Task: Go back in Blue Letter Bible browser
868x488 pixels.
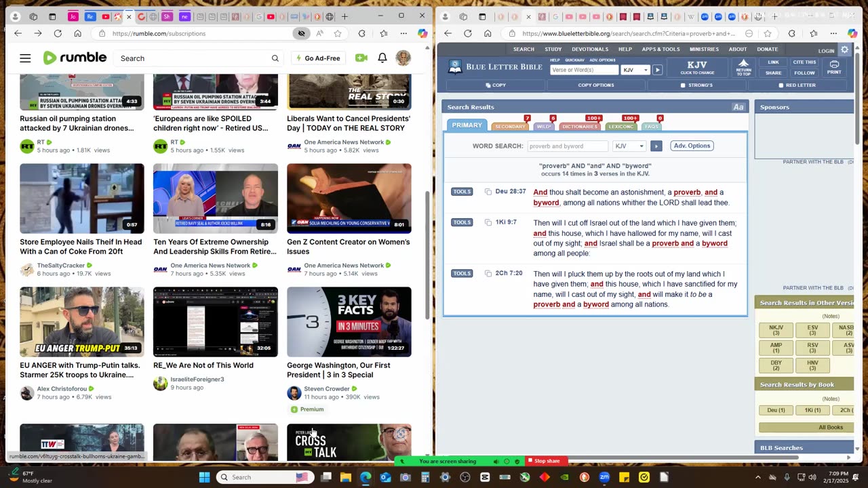Action: 448,33
